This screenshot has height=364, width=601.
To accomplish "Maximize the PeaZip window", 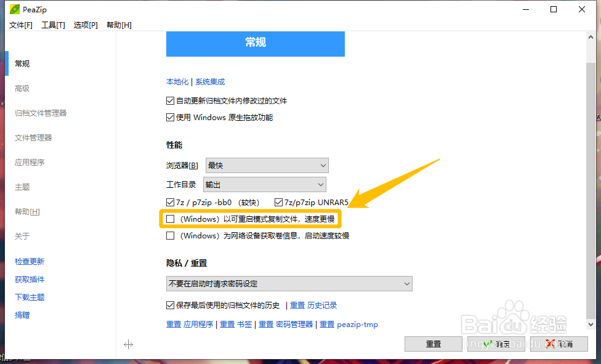I will [x=554, y=9].
